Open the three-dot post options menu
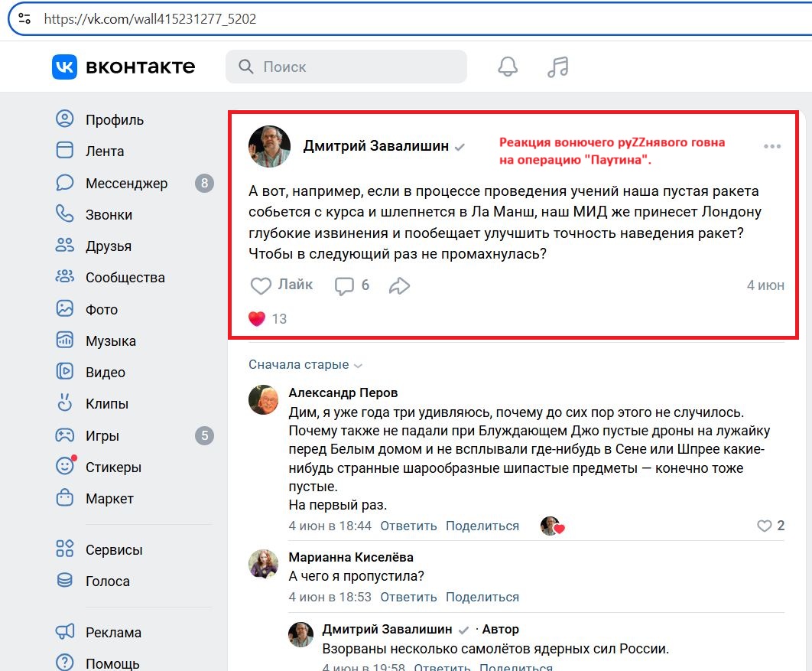Image resolution: width=812 pixels, height=671 pixels. coord(772,146)
